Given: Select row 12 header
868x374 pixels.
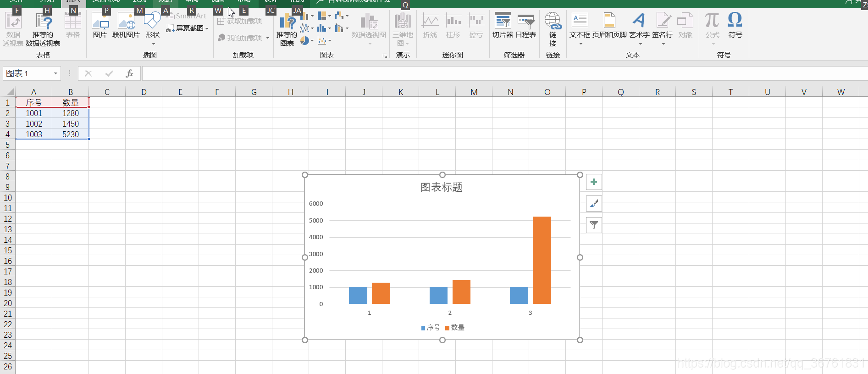Looking at the screenshot, I should click(x=7, y=219).
